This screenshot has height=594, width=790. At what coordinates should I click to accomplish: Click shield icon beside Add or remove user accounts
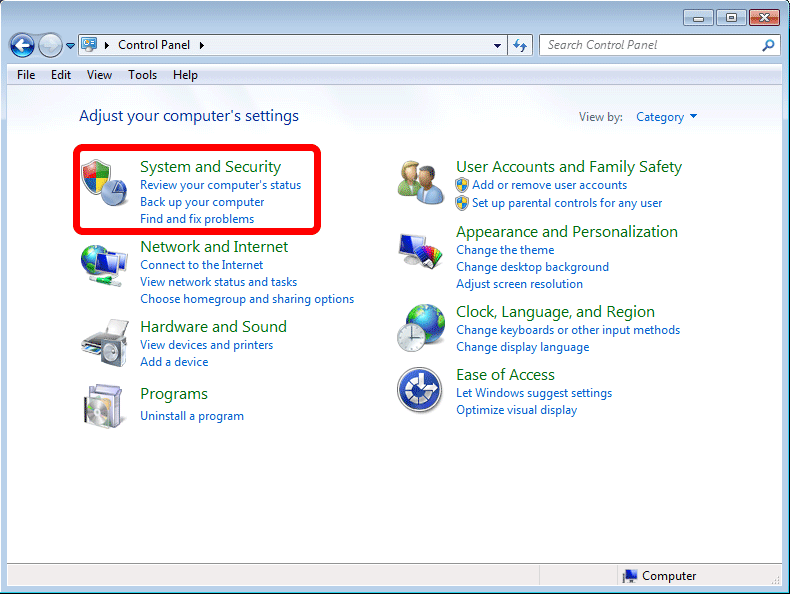pyautogui.click(x=462, y=185)
